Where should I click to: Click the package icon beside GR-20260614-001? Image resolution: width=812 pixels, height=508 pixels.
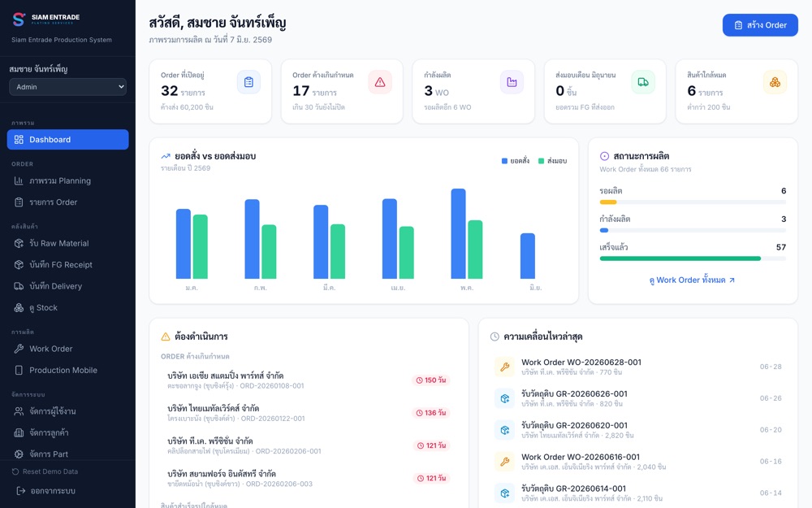coord(504,493)
